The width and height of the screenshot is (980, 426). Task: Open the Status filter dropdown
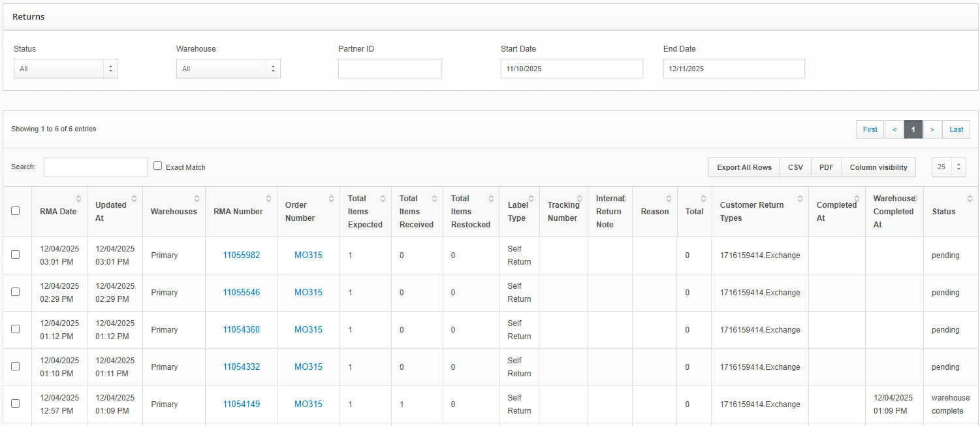[x=65, y=69]
